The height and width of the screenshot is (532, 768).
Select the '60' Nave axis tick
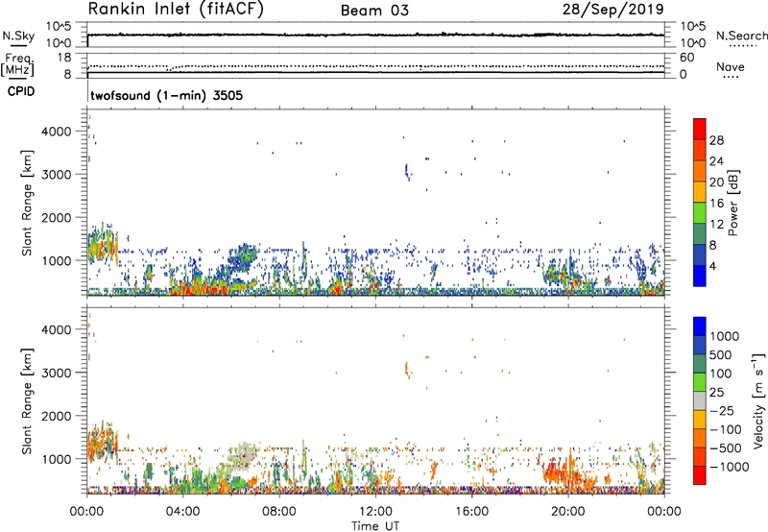click(x=686, y=58)
